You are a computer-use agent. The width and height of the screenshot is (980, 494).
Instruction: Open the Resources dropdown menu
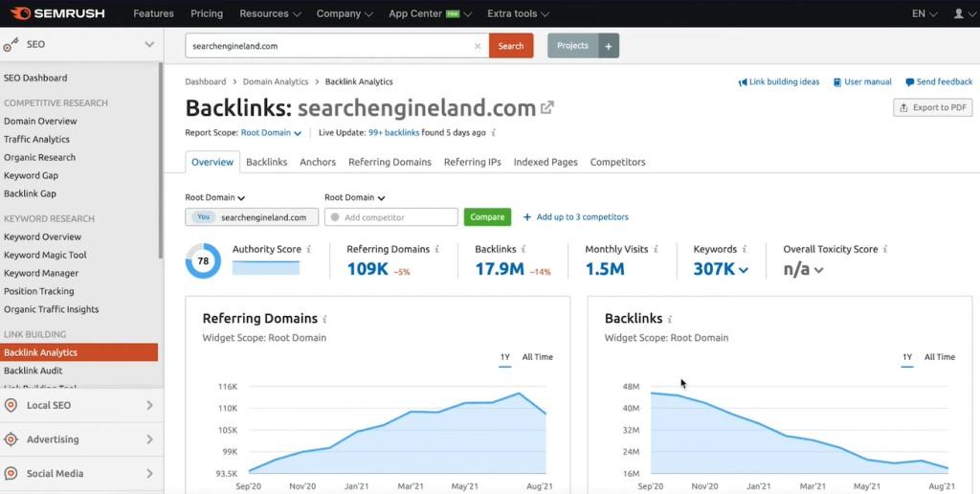click(x=270, y=13)
